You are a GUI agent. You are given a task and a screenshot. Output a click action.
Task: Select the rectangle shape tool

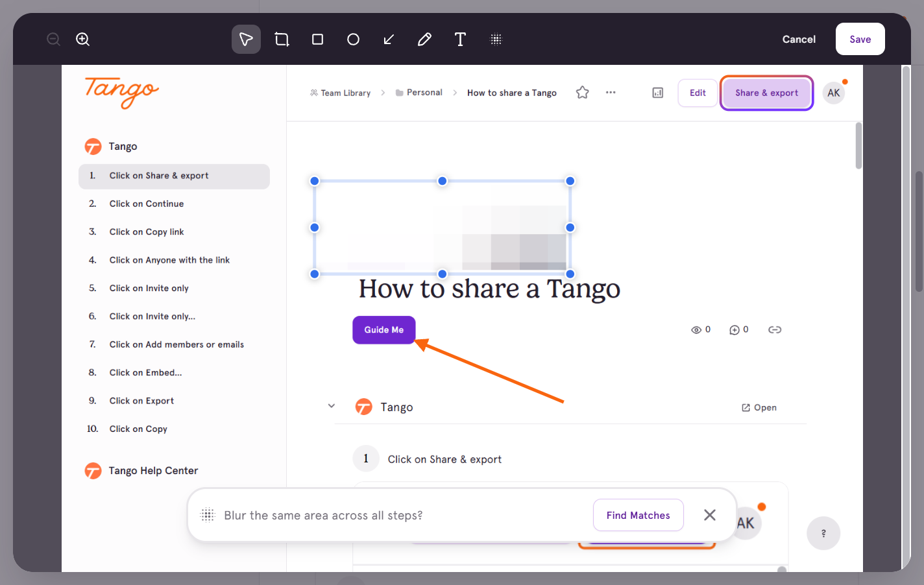317,40
